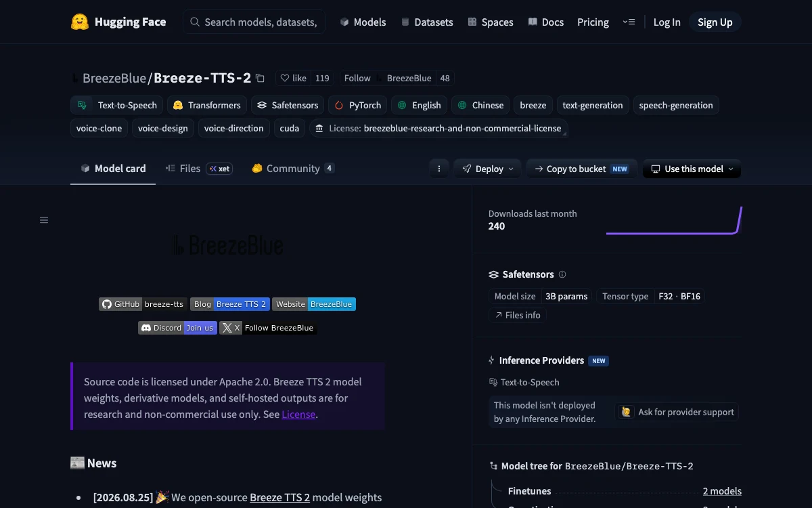The width and height of the screenshot is (812, 508).
Task: Expand the Use this model dropdown
Action: (692, 169)
